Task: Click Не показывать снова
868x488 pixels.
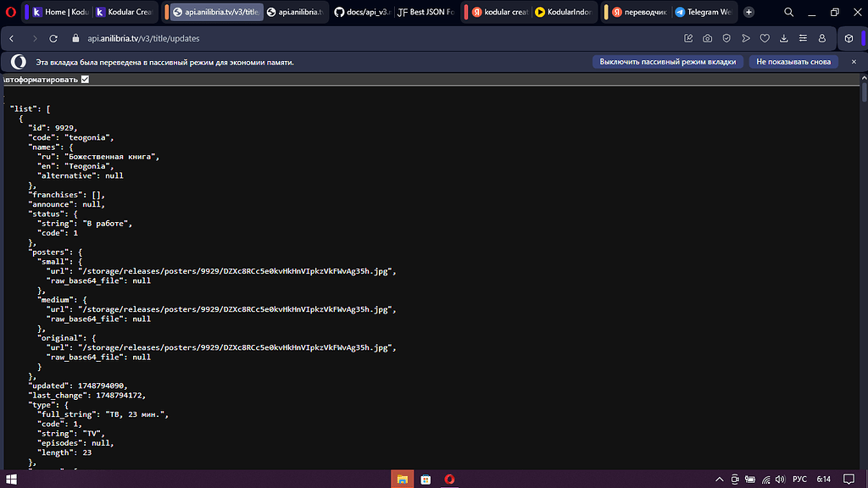Action: [793, 61]
